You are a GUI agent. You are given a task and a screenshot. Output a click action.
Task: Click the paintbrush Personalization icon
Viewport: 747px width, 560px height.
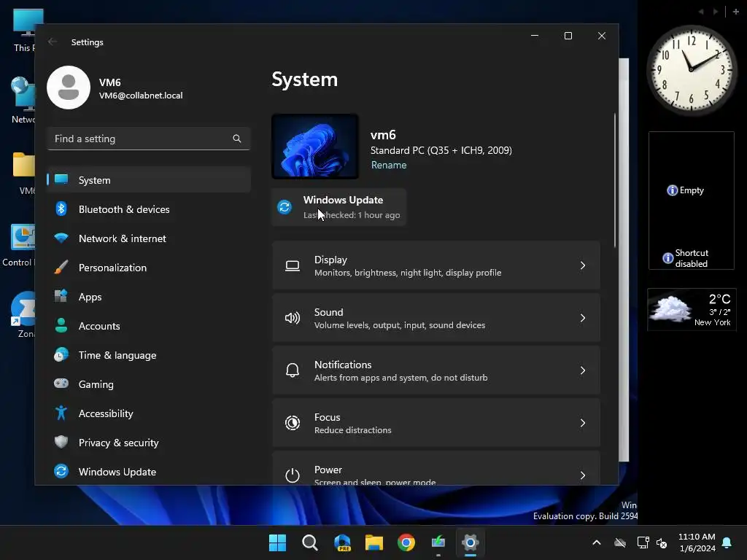click(x=61, y=267)
